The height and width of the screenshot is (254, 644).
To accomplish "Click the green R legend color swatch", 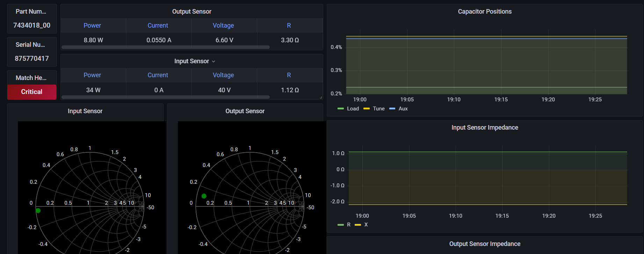I will point(341,225).
